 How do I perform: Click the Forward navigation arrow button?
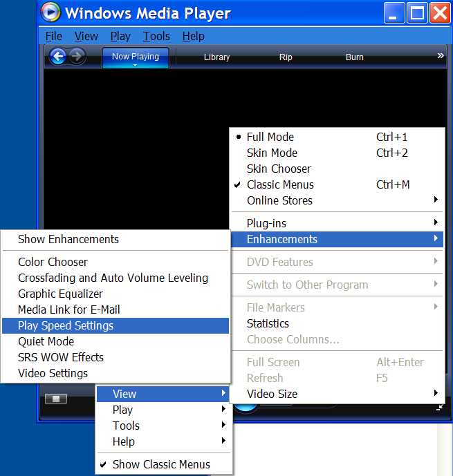[x=77, y=57]
